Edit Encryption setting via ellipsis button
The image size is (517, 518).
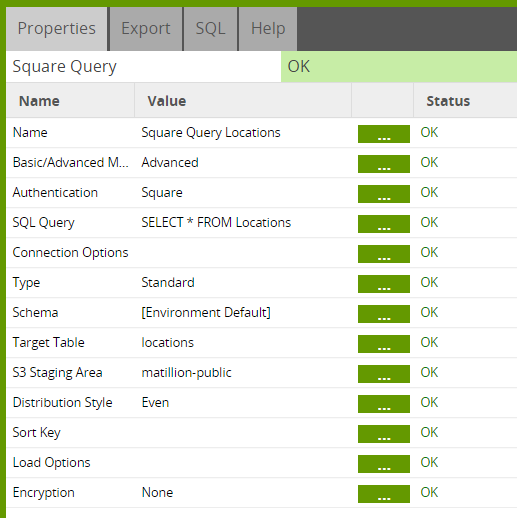point(384,494)
